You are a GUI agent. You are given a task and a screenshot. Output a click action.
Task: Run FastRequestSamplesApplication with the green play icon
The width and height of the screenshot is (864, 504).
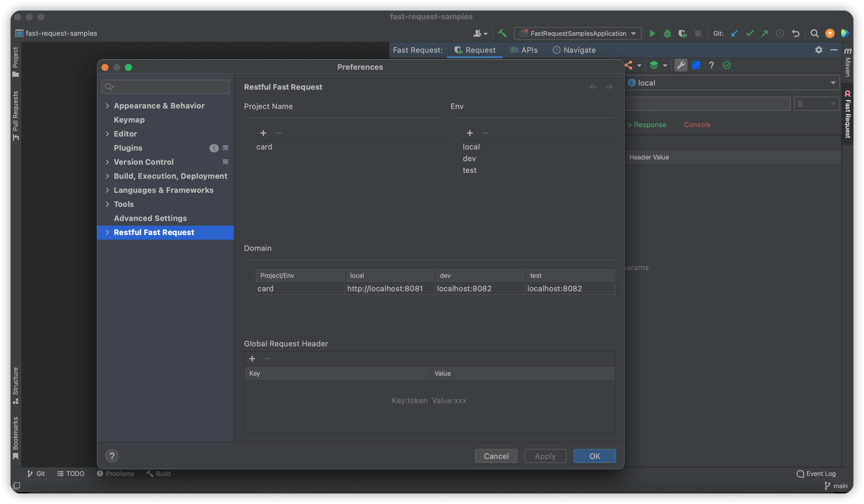click(653, 33)
